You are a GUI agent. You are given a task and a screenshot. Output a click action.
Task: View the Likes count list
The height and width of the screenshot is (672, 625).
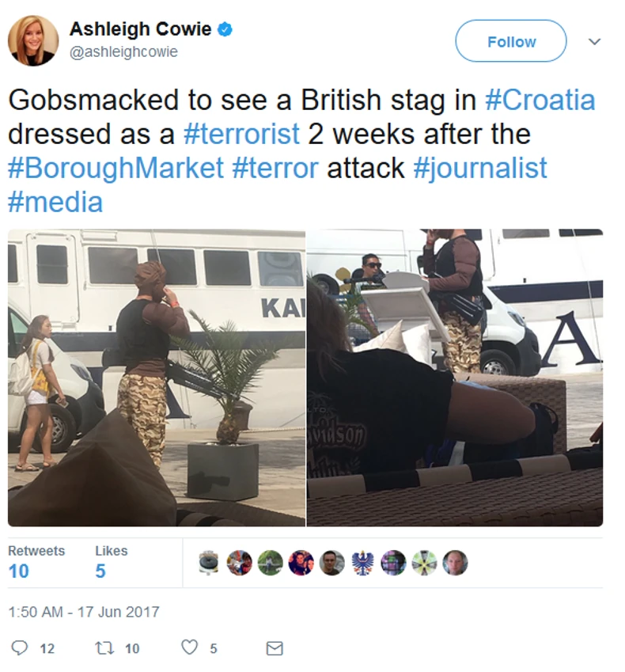pyautogui.click(x=112, y=563)
